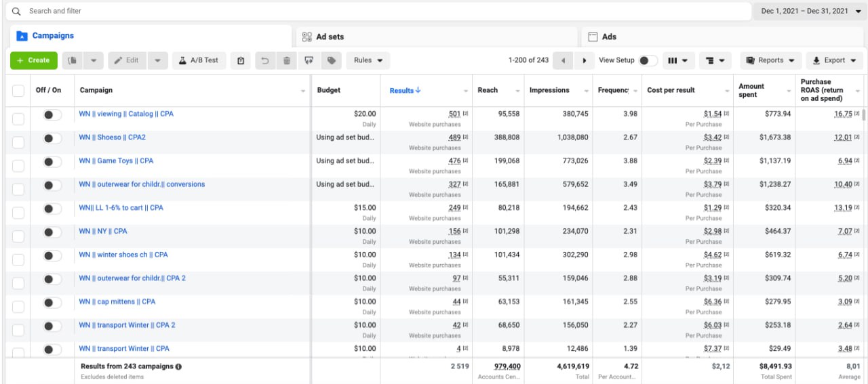Open the WN || Game Toys || CPA campaign link
This screenshot has height=384, width=868.
click(x=116, y=161)
